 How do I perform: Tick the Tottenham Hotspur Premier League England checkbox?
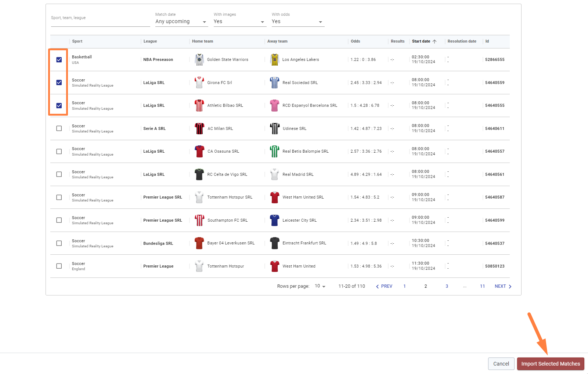(x=59, y=266)
